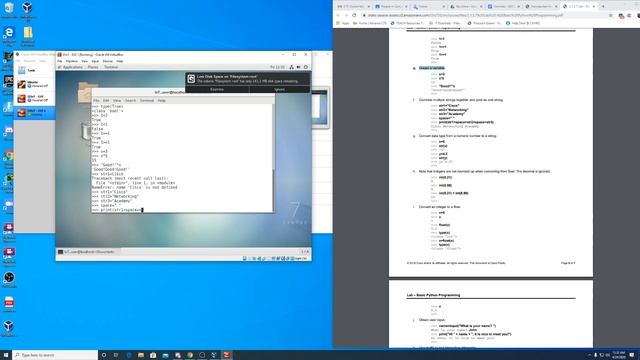The height and width of the screenshot is (360, 640).
Task: Open the Applications menu in CentOS top bar
Action: (x=72, y=67)
